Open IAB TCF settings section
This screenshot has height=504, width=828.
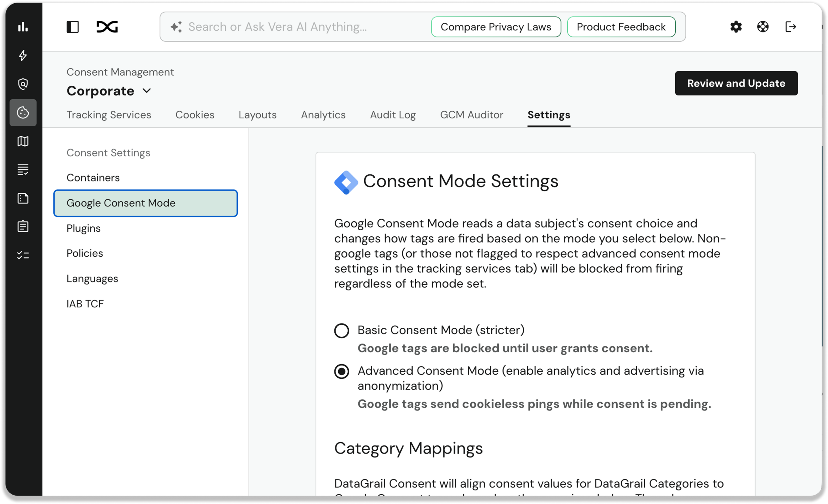click(x=85, y=304)
